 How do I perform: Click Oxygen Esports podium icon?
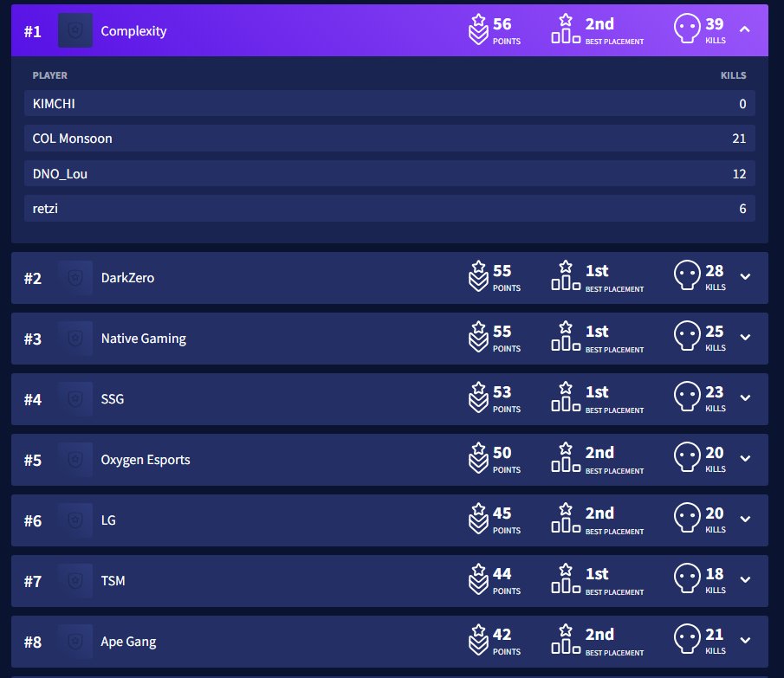[566, 457]
